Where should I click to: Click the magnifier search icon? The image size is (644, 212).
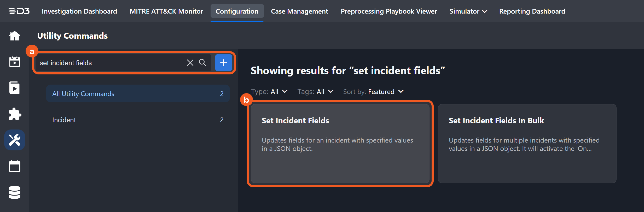[203, 63]
